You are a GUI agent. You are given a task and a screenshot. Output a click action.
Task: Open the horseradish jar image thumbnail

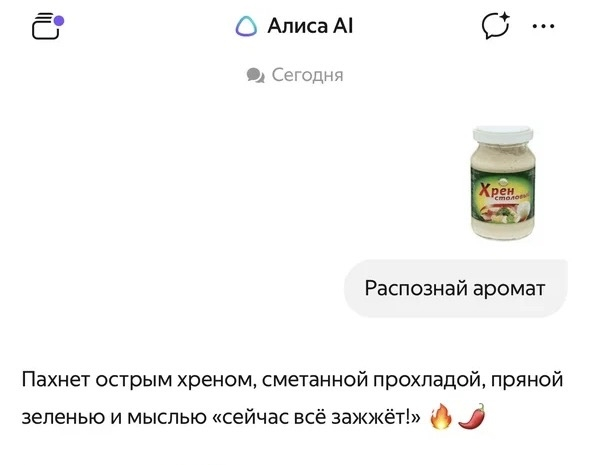[x=503, y=182]
